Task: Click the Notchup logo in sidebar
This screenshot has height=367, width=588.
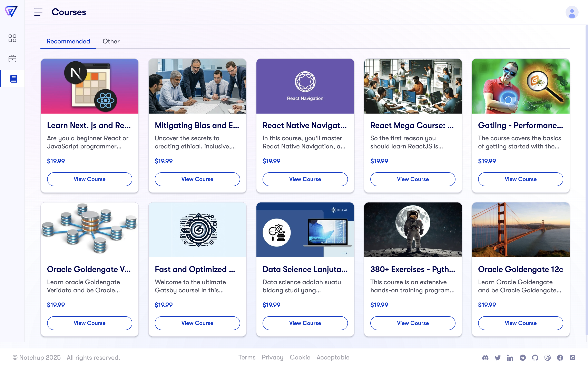Action: [11, 11]
